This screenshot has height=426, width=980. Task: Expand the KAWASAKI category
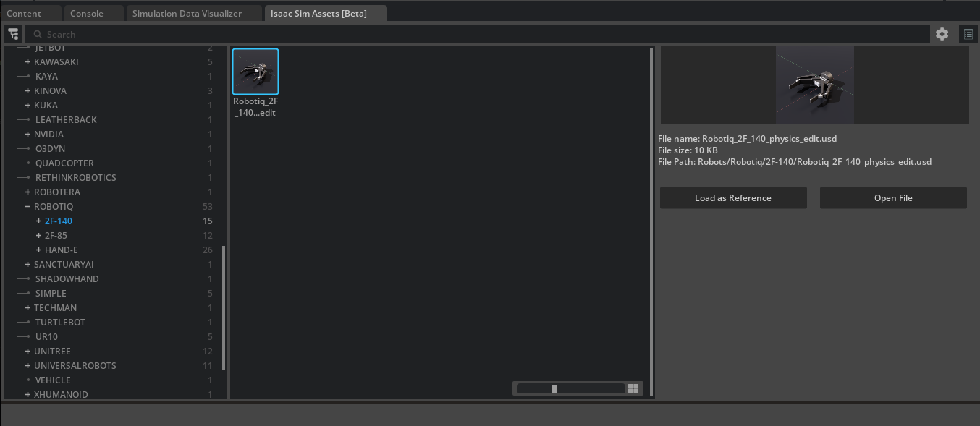[x=28, y=62]
